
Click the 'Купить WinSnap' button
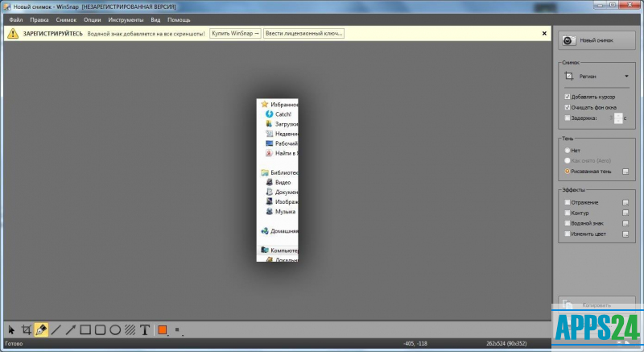(235, 34)
